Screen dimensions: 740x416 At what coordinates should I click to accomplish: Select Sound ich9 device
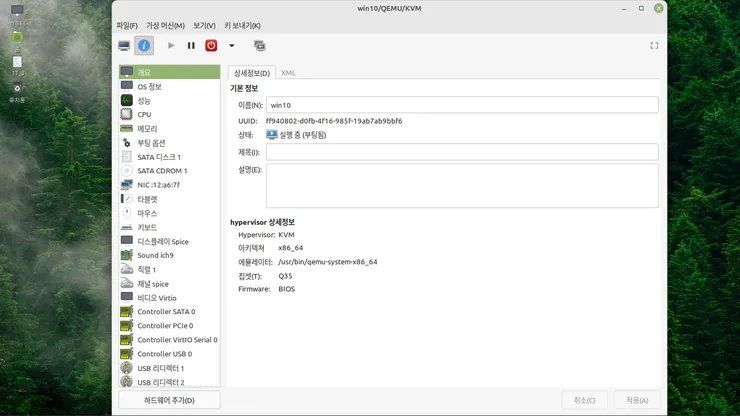[169, 255]
